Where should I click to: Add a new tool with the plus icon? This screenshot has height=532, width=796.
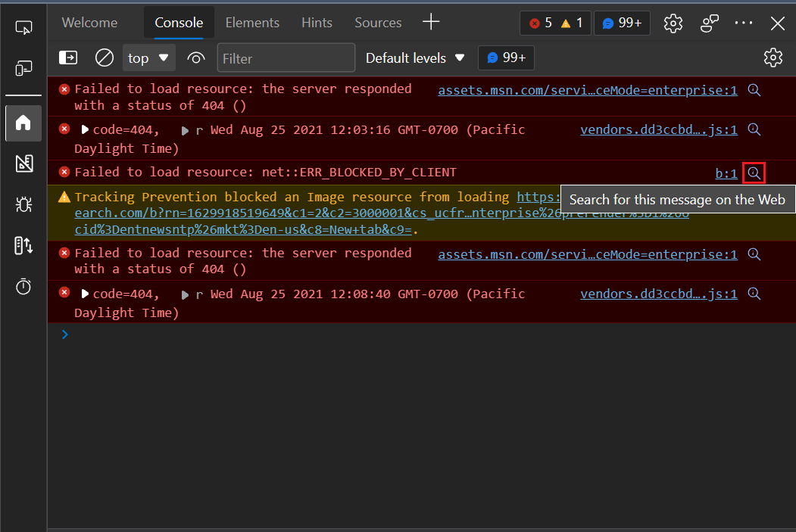[x=431, y=22]
